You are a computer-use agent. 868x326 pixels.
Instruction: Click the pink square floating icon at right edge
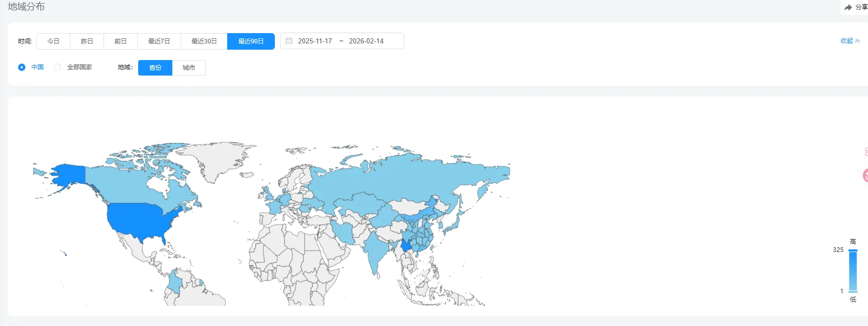click(x=866, y=152)
